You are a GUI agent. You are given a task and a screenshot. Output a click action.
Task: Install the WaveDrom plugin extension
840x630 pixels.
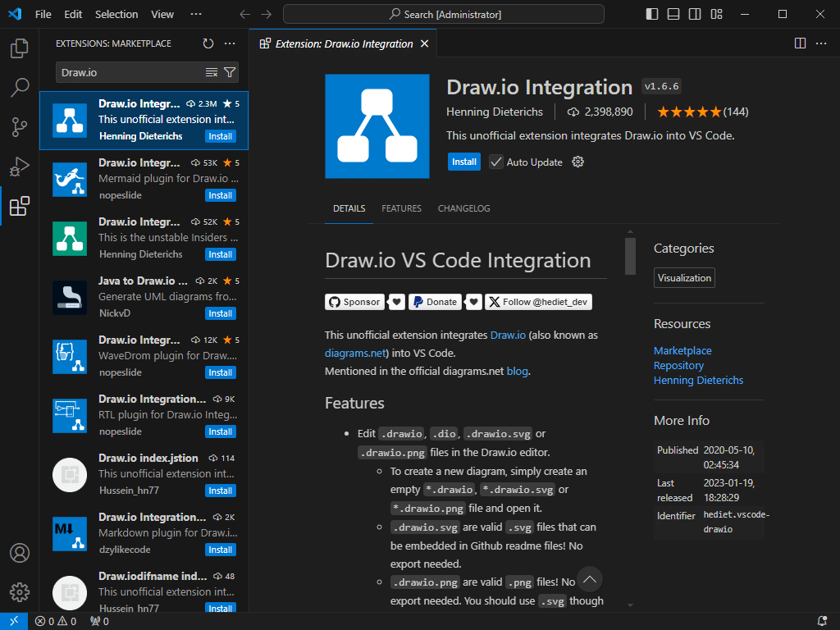point(220,372)
